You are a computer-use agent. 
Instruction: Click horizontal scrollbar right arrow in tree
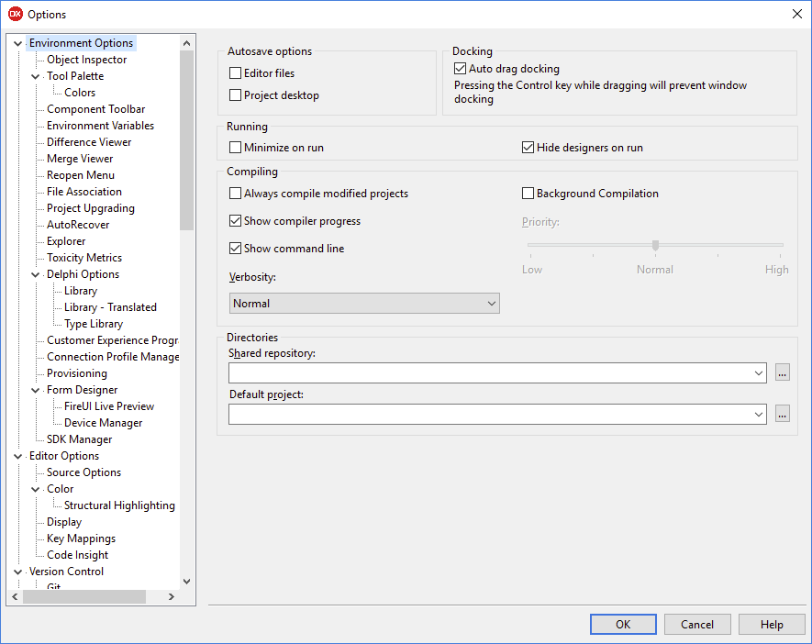point(172,597)
